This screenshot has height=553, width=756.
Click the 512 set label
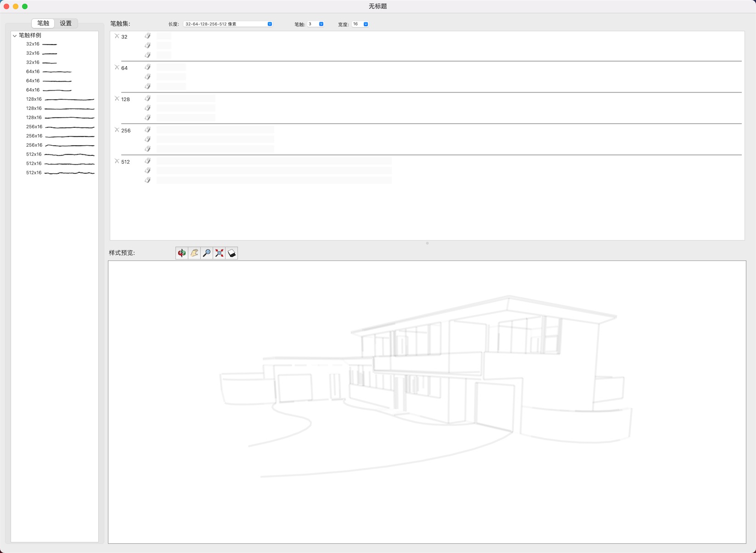[125, 162]
